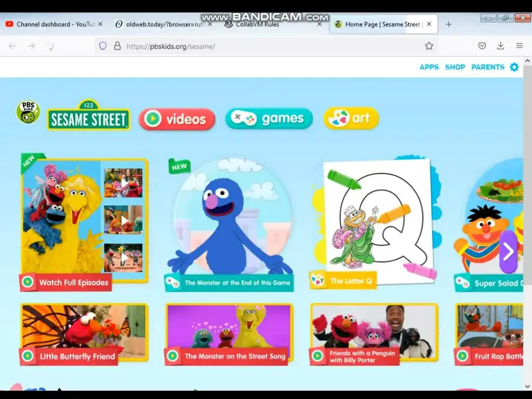Go forward to the next page
This screenshot has width=532, height=399.
pos(31,46)
